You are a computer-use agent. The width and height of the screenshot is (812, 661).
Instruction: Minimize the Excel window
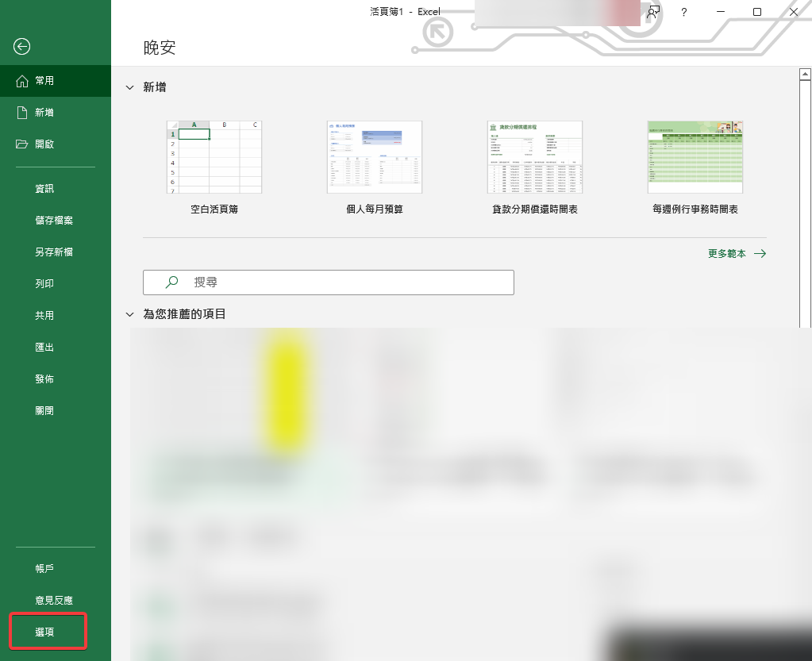pos(721,12)
